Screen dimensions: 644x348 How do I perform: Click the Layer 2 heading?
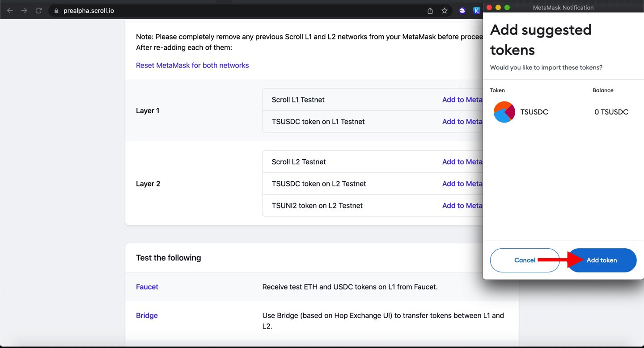point(148,184)
